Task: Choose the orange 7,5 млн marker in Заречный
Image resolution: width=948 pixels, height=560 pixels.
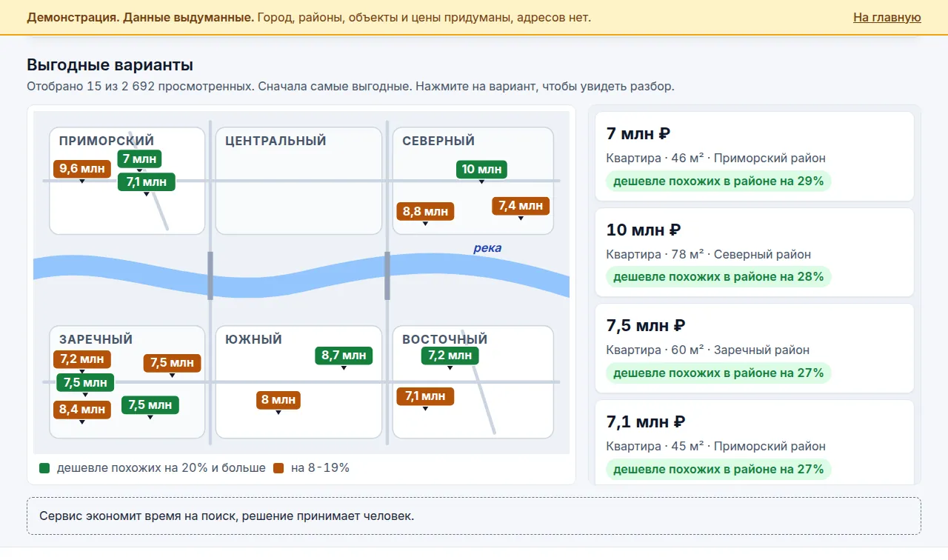Action: (x=172, y=363)
